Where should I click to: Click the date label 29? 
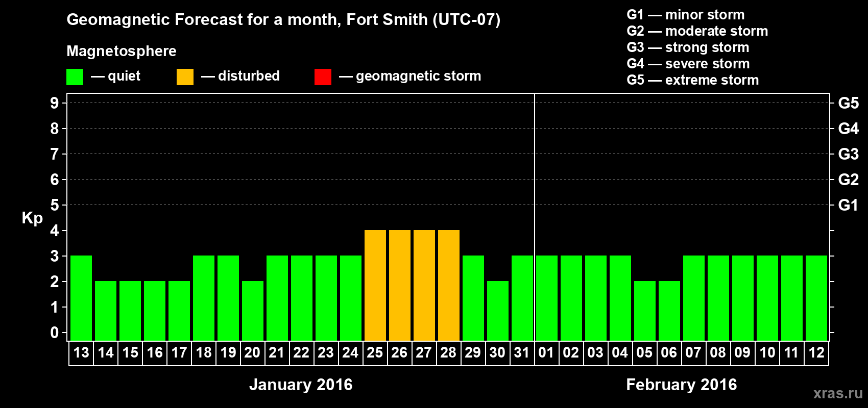[x=473, y=352]
